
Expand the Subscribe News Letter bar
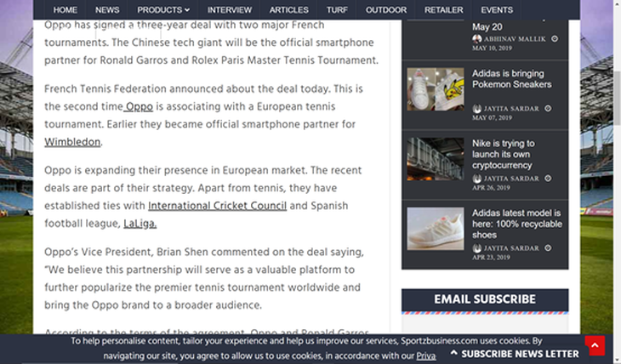pyautogui.click(x=515, y=354)
